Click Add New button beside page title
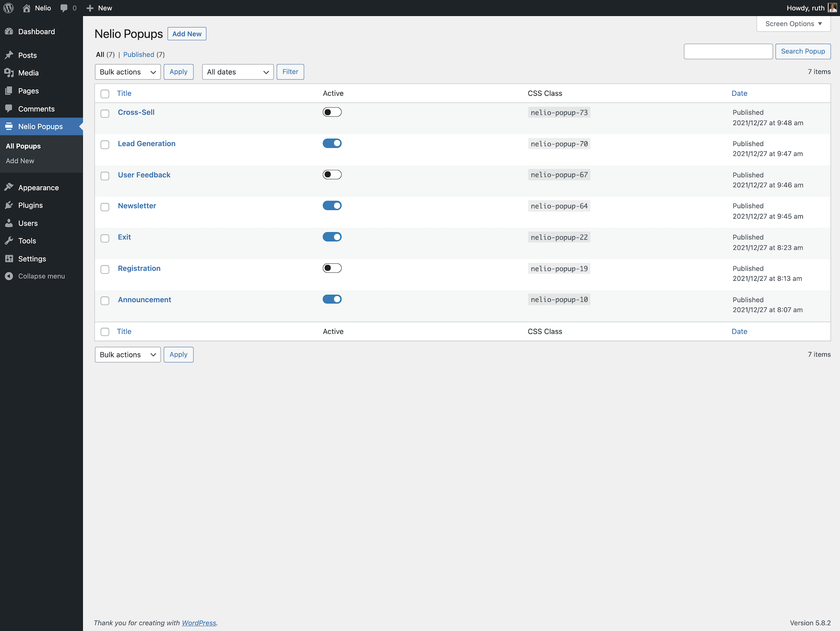This screenshot has height=631, width=840. click(x=187, y=34)
